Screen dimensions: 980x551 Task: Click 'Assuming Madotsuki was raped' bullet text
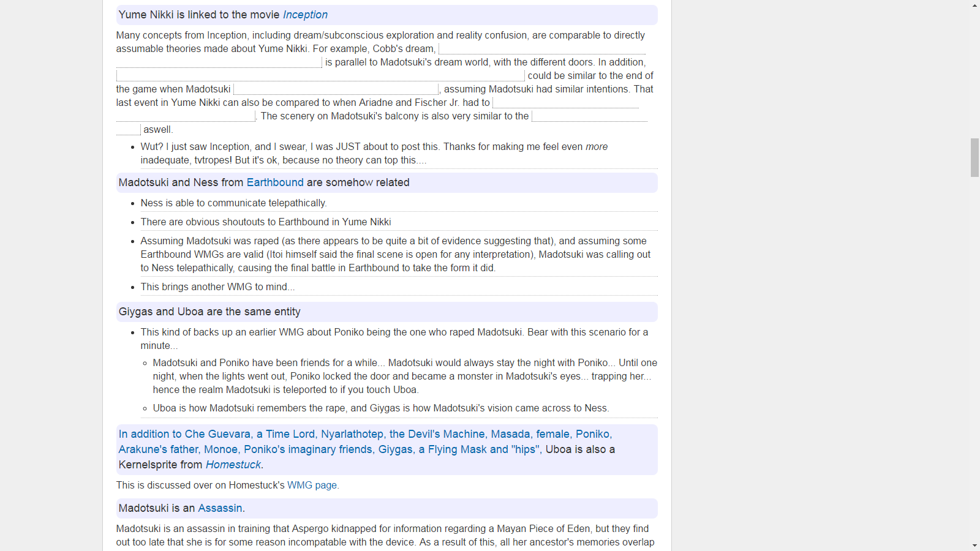396,255
